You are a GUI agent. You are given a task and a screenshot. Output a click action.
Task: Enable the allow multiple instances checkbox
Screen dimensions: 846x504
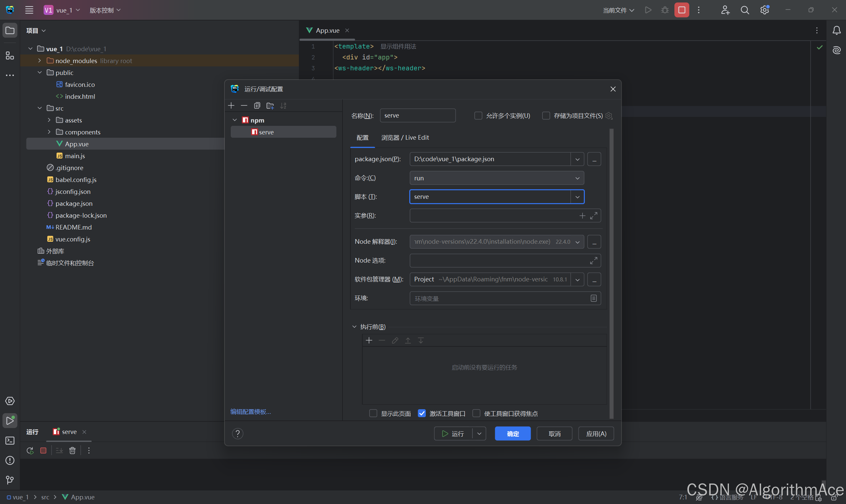[x=478, y=116]
